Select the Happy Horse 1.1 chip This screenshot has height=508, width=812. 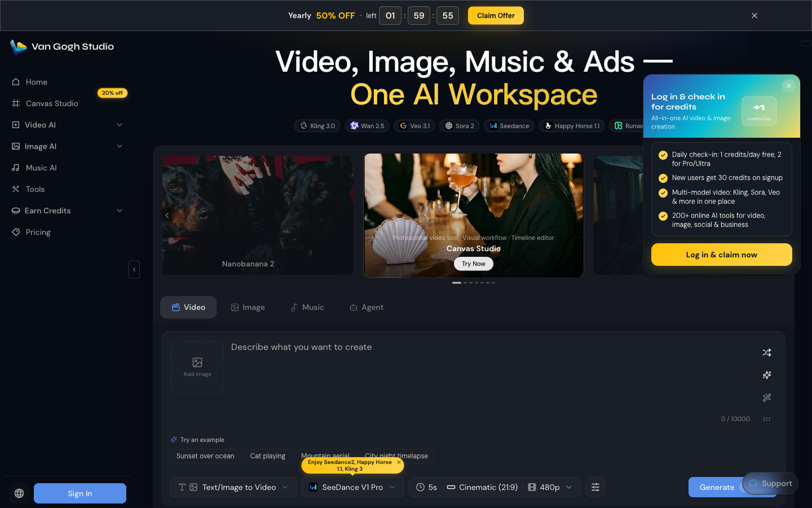point(572,126)
